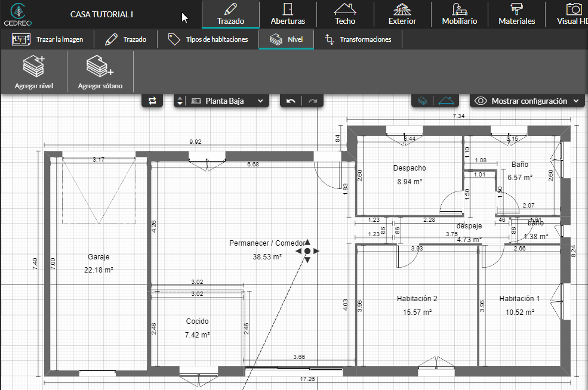Undo the last action
The image size is (588, 390).
[x=291, y=101]
